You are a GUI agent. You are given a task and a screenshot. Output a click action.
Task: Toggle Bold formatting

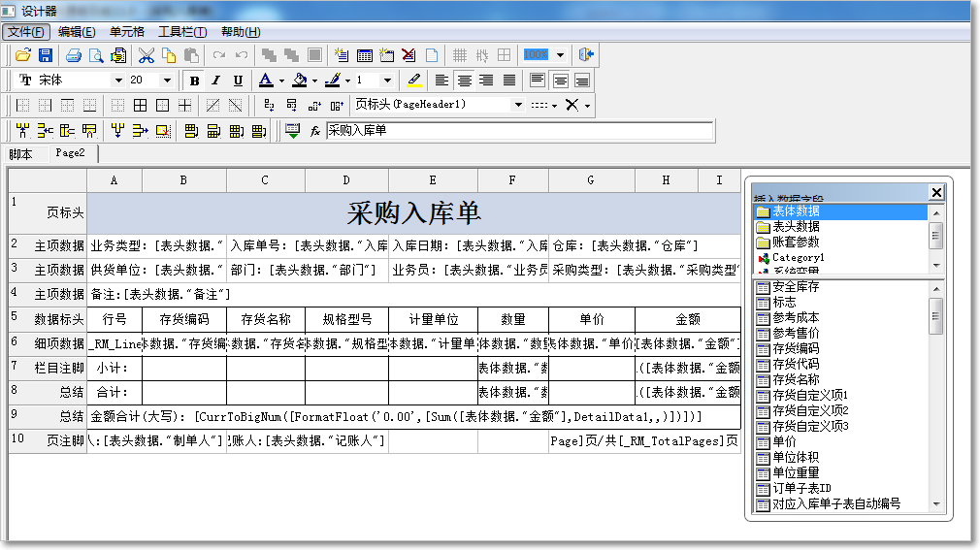(x=194, y=81)
